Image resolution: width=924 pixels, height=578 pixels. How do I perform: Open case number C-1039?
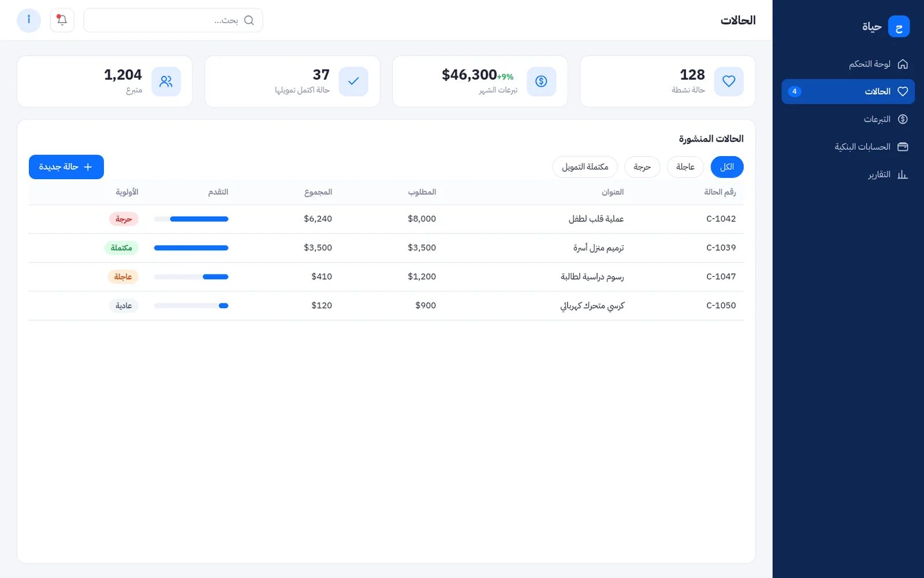click(721, 248)
